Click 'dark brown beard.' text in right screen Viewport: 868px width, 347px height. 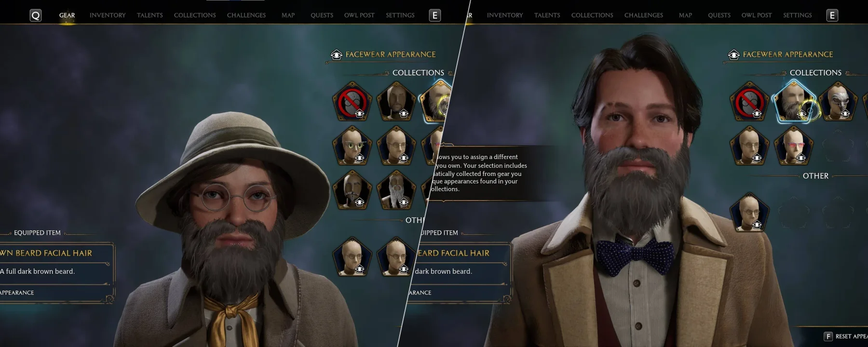click(x=444, y=271)
